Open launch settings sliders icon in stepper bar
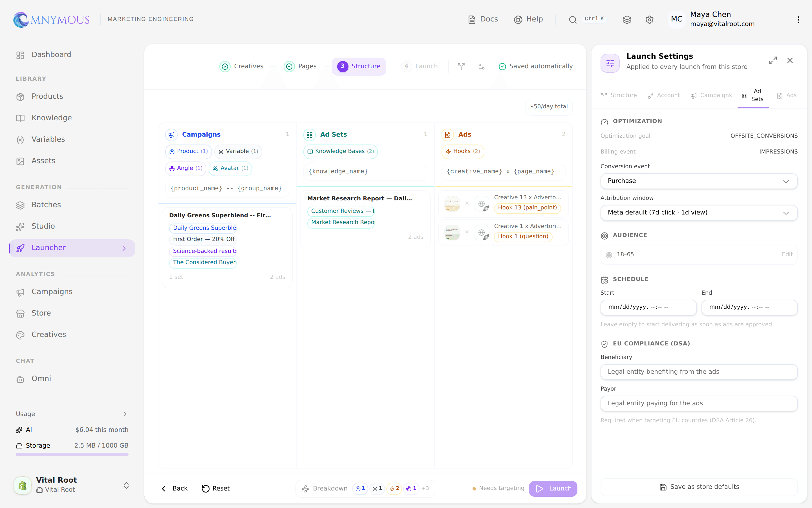 (x=482, y=66)
